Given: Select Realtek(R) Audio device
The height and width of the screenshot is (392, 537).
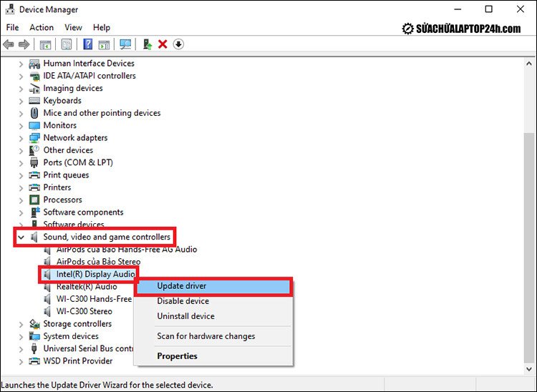Looking at the screenshot, I should tap(87, 287).
